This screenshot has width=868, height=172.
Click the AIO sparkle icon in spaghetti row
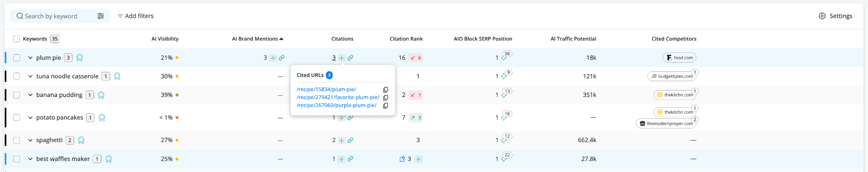click(504, 140)
